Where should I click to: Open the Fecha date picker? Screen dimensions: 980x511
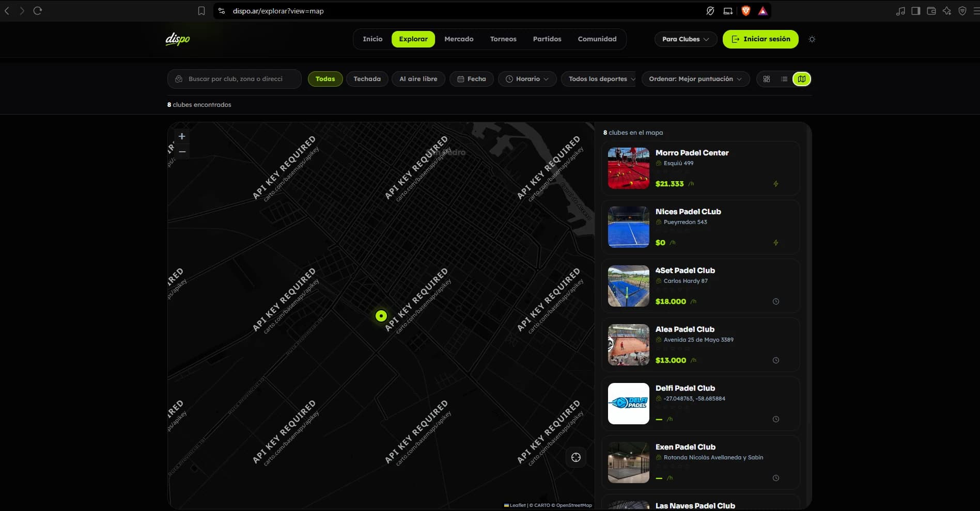472,79
